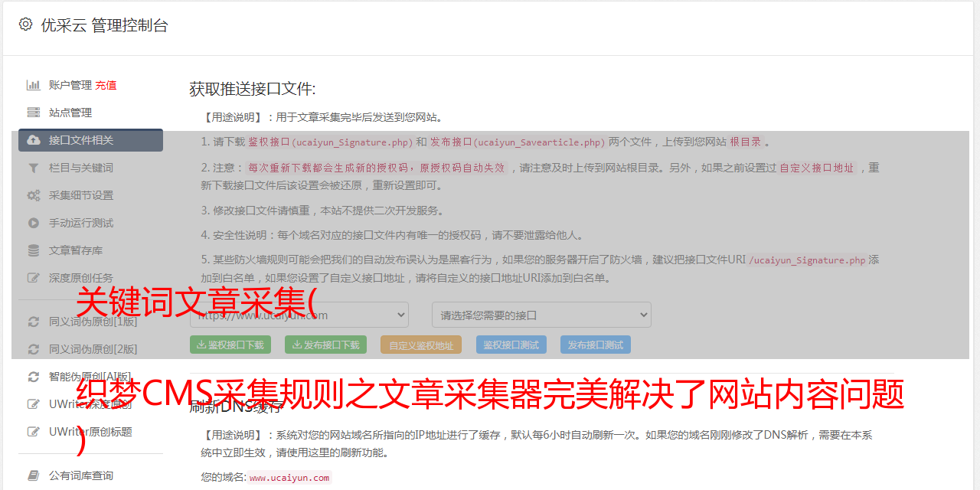Click the 发布接口测试 button
The width and height of the screenshot is (980, 490).
(x=596, y=345)
